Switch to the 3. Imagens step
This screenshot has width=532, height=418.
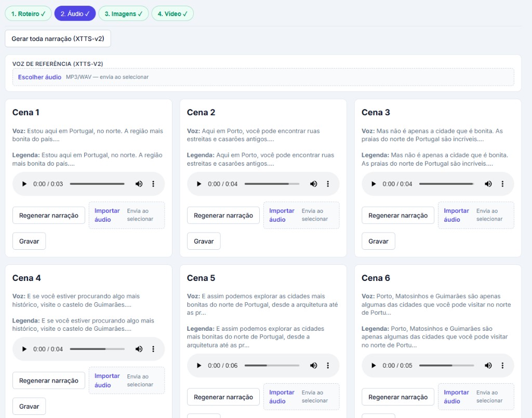click(x=124, y=14)
